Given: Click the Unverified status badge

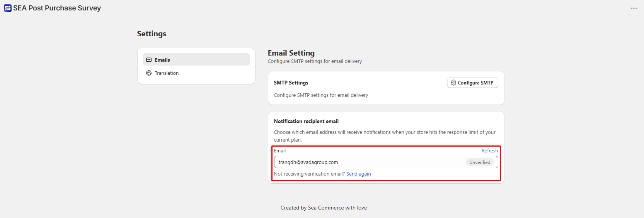Looking at the screenshot, I should pyautogui.click(x=480, y=162).
